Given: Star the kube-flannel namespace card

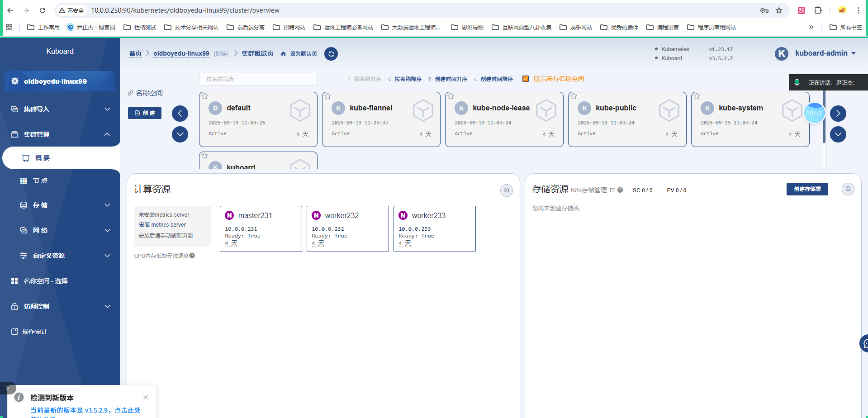Looking at the screenshot, I should click(328, 96).
